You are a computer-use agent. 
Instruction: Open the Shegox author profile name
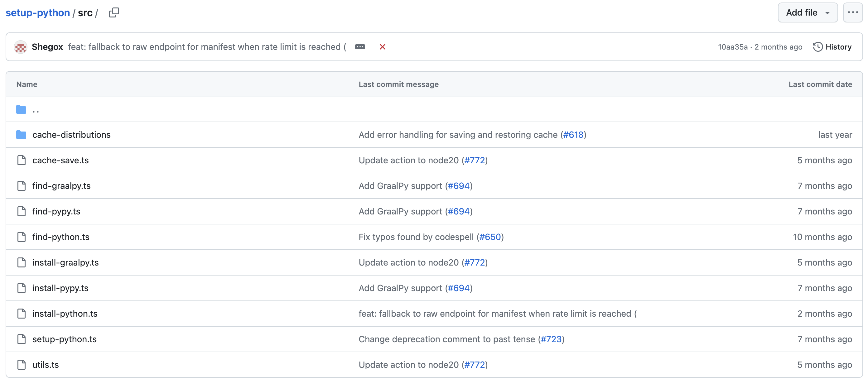pos(47,47)
